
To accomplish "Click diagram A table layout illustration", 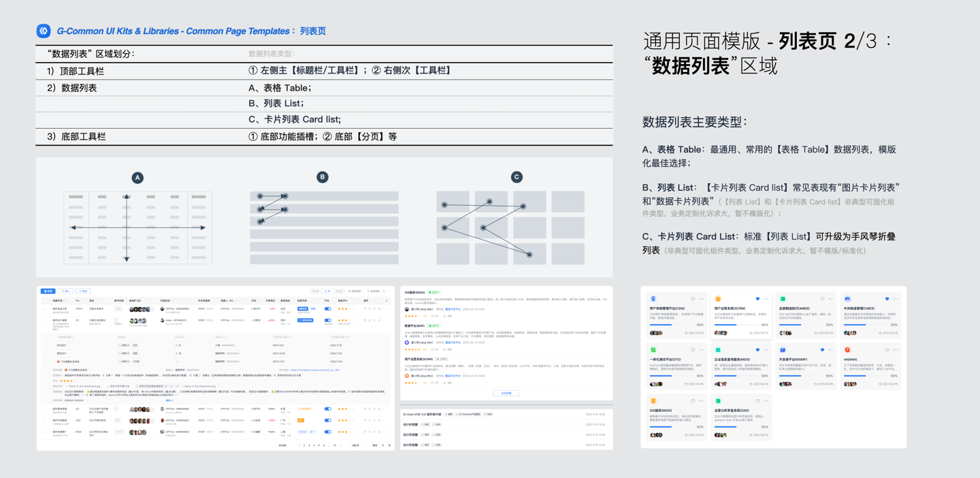I will coord(137,227).
